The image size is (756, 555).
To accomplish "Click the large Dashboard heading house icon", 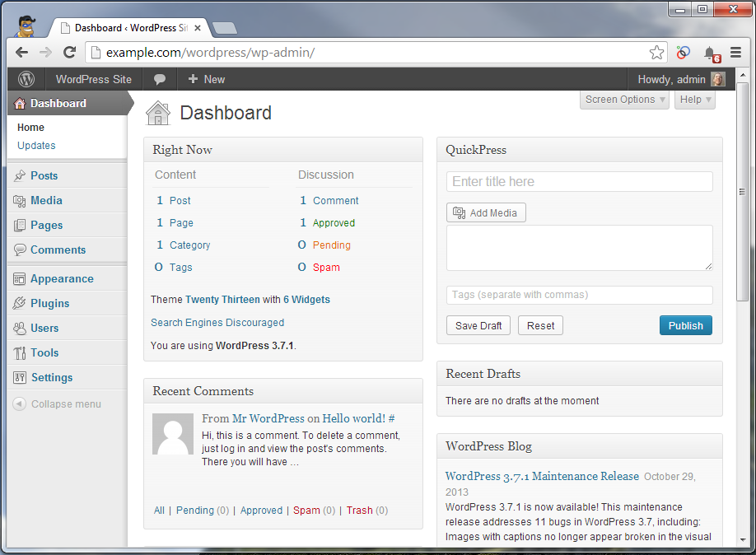I will pyautogui.click(x=158, y=114).
